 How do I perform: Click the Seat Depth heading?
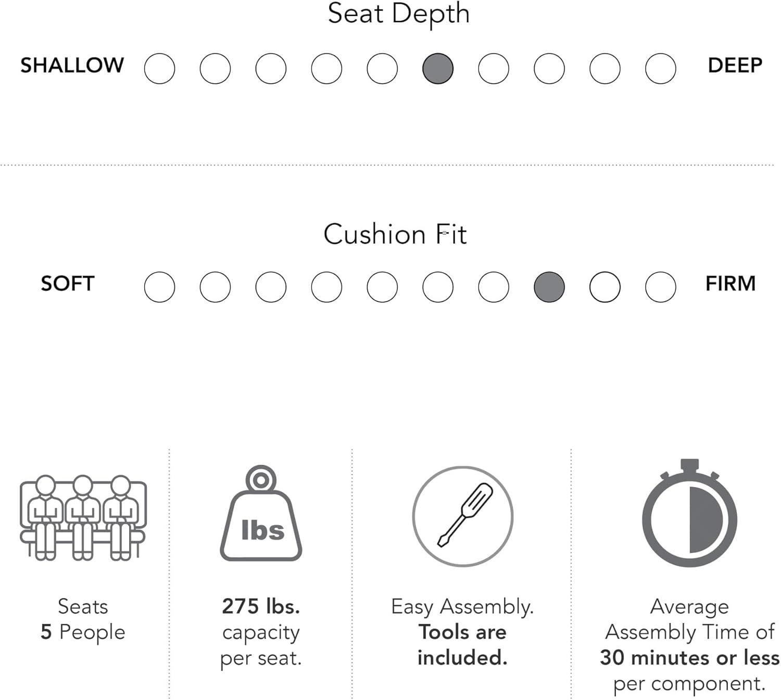click(x=399, y=14)
